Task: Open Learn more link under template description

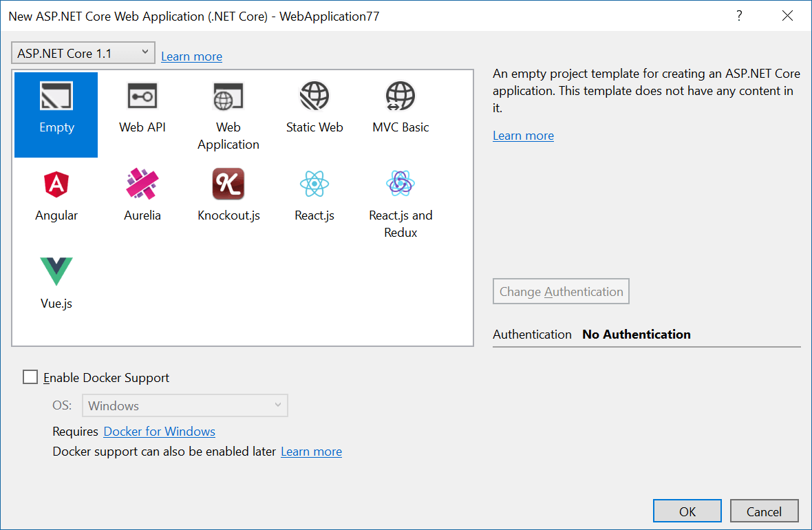Action: pyautogui.click(x=523, y=136)
